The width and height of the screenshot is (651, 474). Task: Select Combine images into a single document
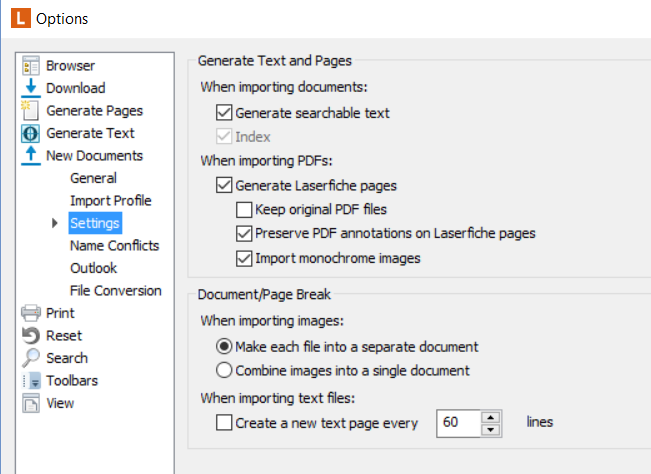pos(224,370)
